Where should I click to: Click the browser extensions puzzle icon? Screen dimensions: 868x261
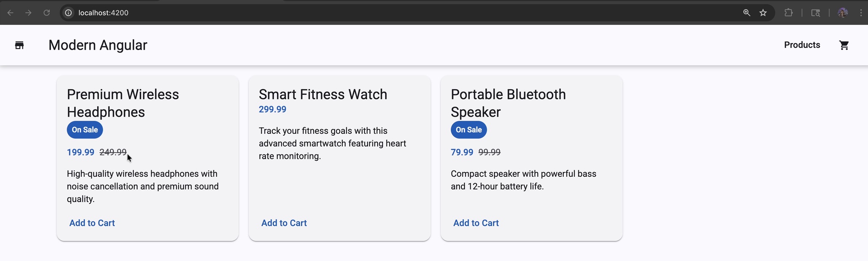coord(788,13)
